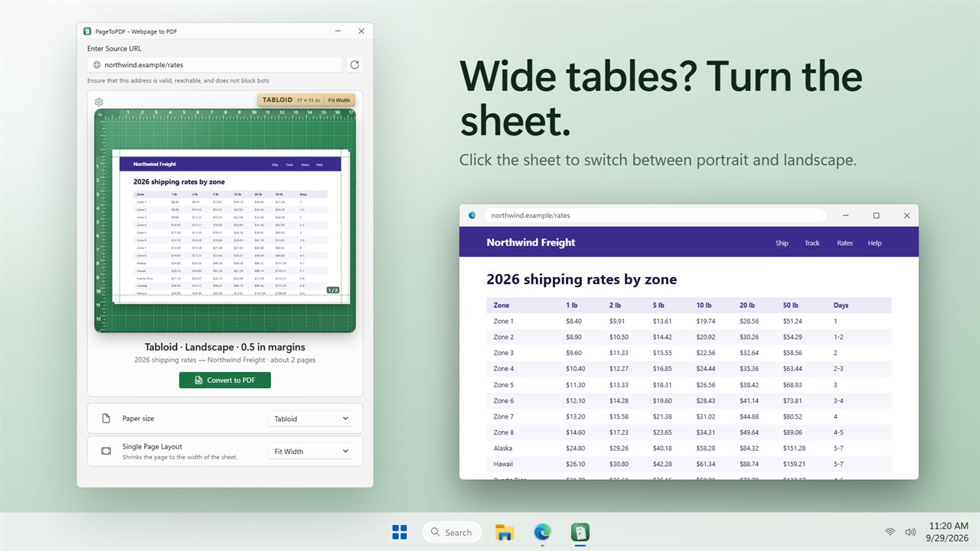Open the Single Page Layout Fit Width dropdown

311,452
